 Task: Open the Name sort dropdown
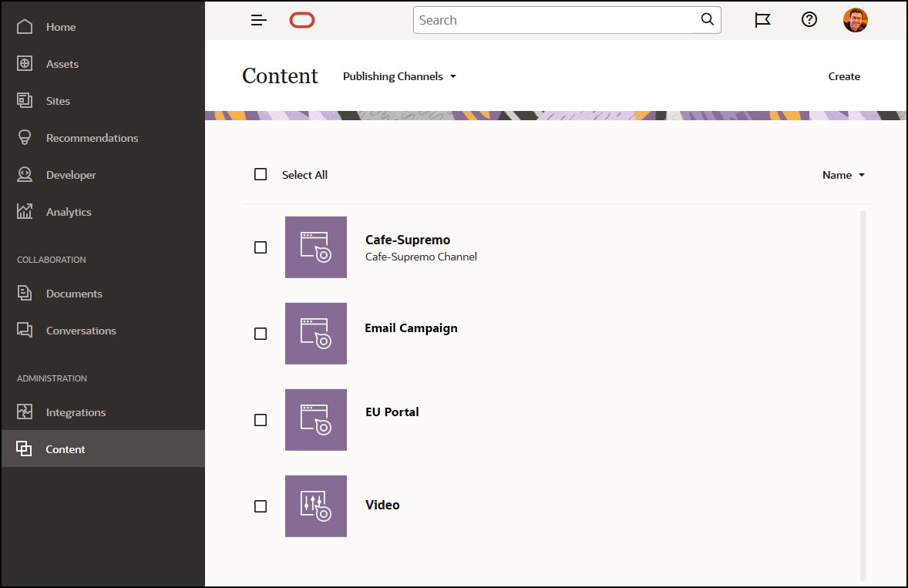[x=843, y=175]
